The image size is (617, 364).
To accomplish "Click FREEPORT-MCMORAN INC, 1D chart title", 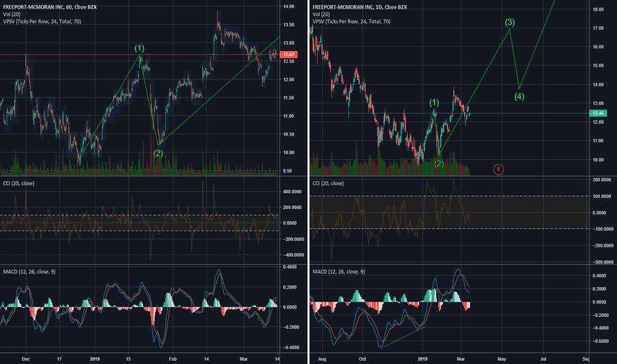I will [x=359, y=7].
